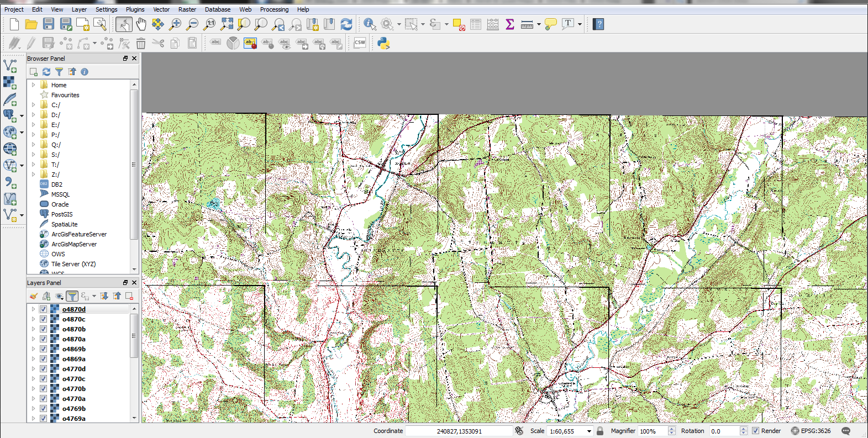
Task: Open the Field Calculator abacus icon
Action: tap(493, 24)
